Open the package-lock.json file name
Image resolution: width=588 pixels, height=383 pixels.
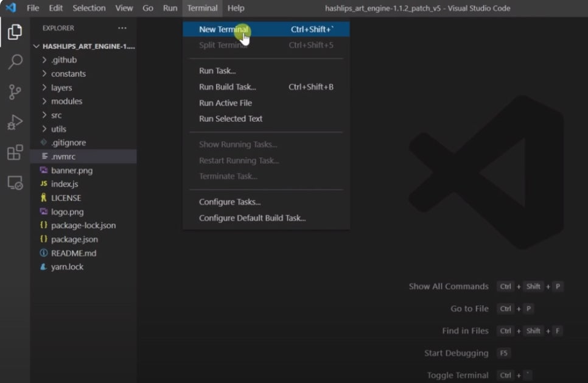click(x=83, y=225)
